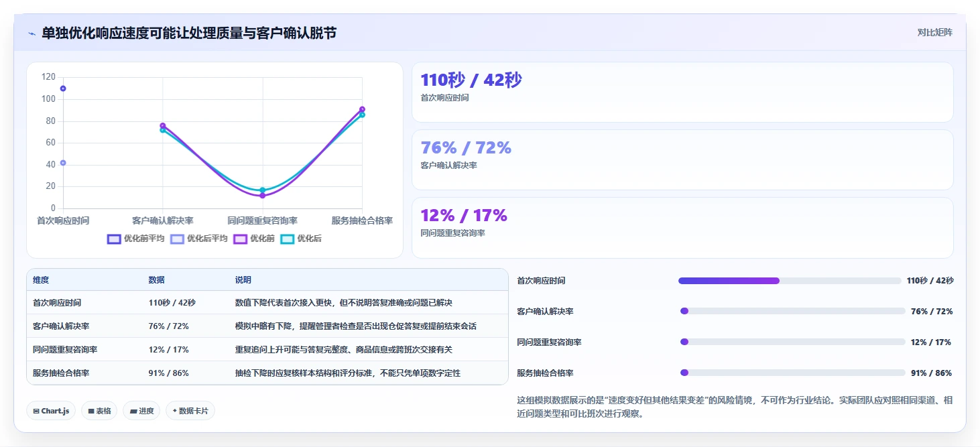Click the description starting 数值下降代表首次接入更快

pos(344,303)
